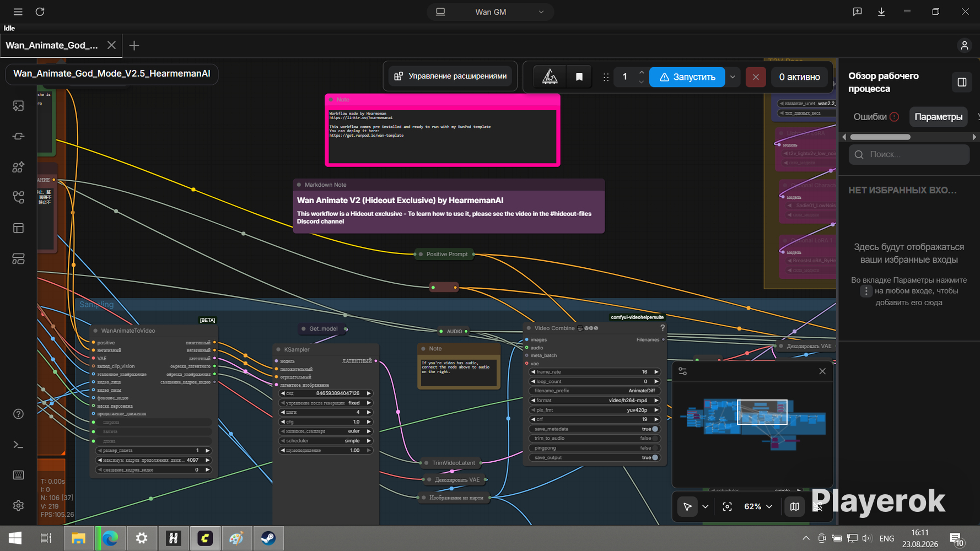Screen dimensions: 980x551
Task: Click Управление расширениями button
Action: tap(450, 76)
